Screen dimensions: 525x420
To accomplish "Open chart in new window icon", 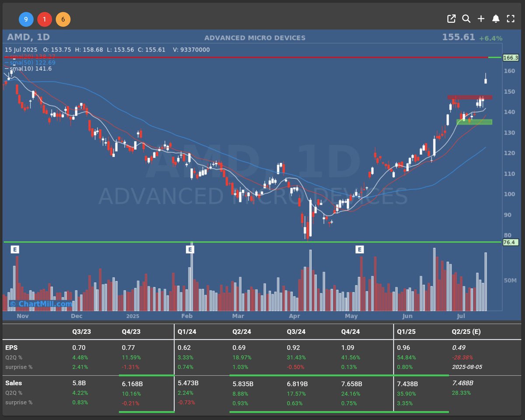I will coord(451,18).
